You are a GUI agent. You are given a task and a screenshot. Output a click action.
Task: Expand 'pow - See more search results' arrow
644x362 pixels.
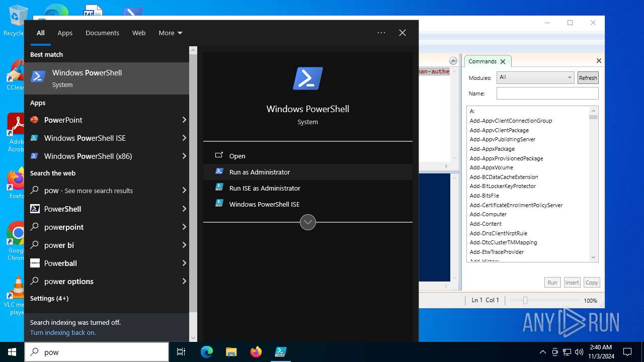(184, 190)
